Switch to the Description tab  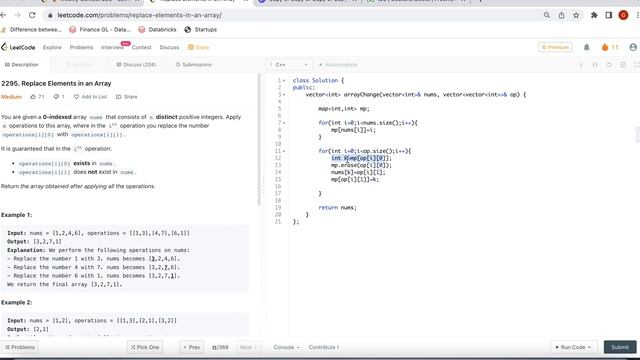[22, 65]
